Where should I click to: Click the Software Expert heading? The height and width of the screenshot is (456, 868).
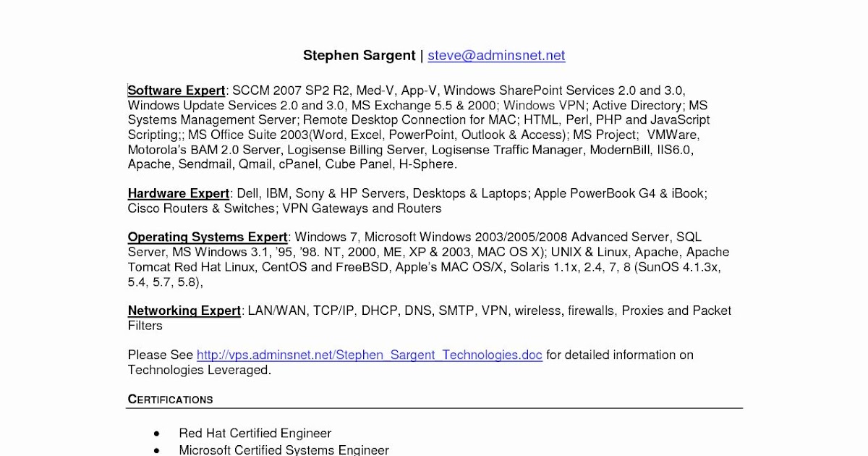(x=176, y=90)
